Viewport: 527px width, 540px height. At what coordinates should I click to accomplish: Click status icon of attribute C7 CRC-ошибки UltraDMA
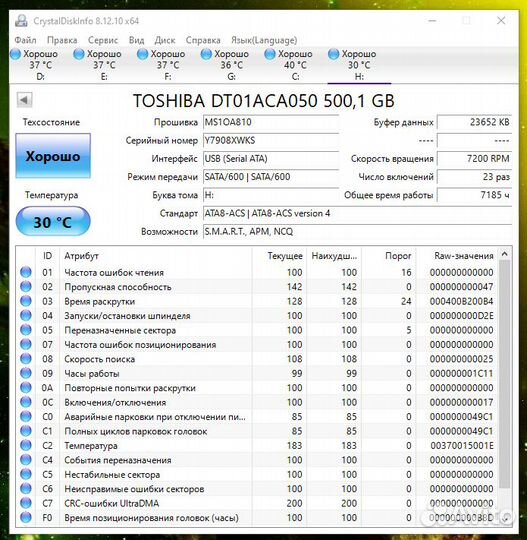coord(26,503)
